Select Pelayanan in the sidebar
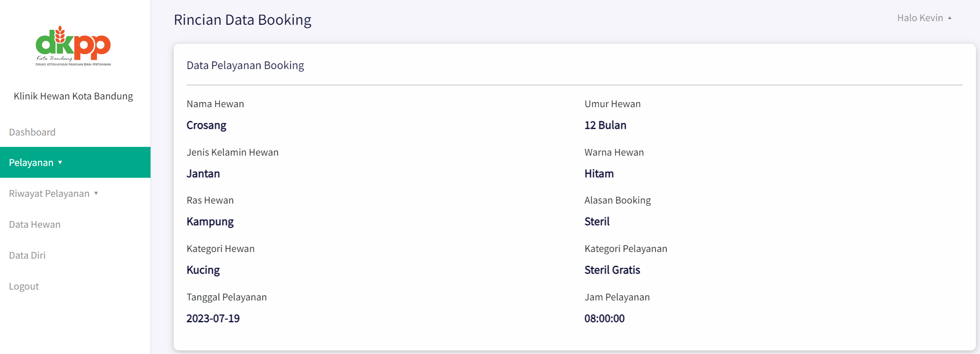This screenshot has height=354, width=980. tap(31, 162)
